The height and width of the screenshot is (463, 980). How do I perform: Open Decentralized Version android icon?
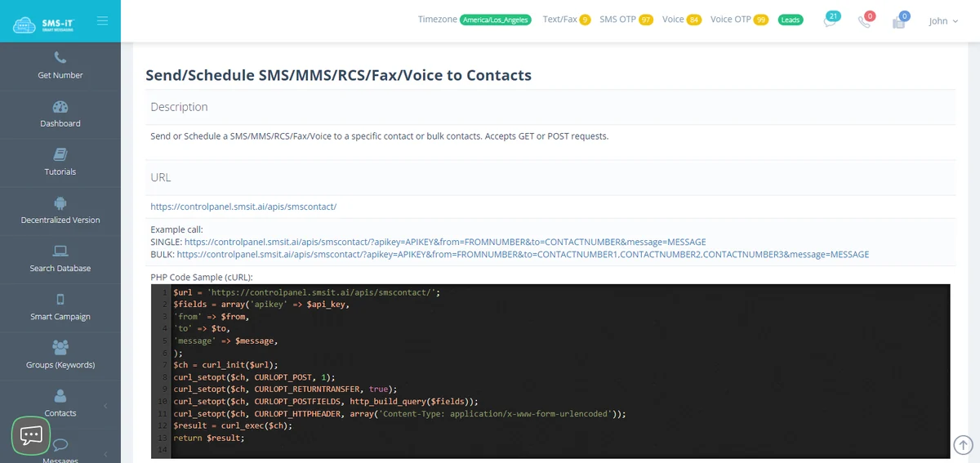click(60, 203)
